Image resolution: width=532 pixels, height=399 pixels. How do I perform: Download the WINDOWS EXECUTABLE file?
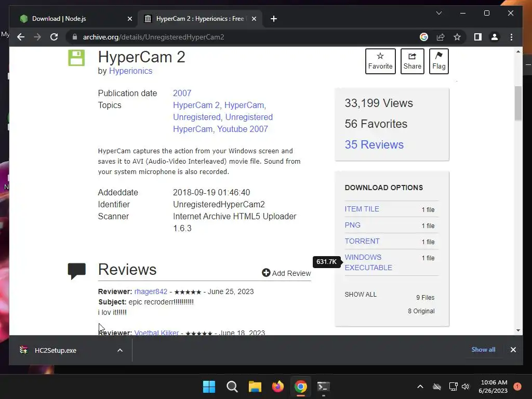(x=368, y=262)
